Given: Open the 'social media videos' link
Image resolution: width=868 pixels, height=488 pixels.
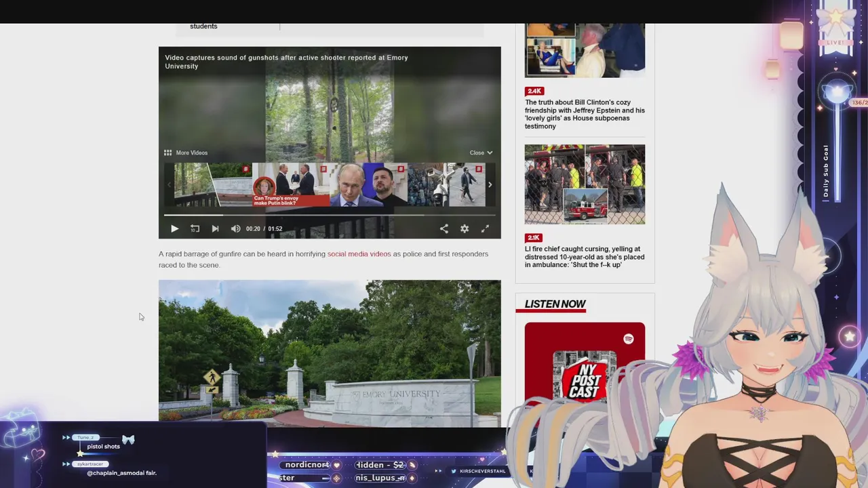Looking at the screenshot, I should click(359, 254).
